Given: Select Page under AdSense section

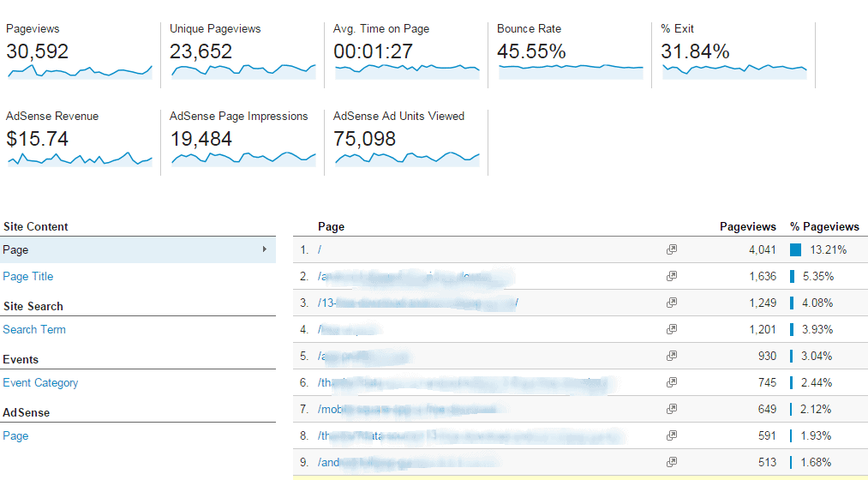Looking at the screenshot, I should pos(15,436).
